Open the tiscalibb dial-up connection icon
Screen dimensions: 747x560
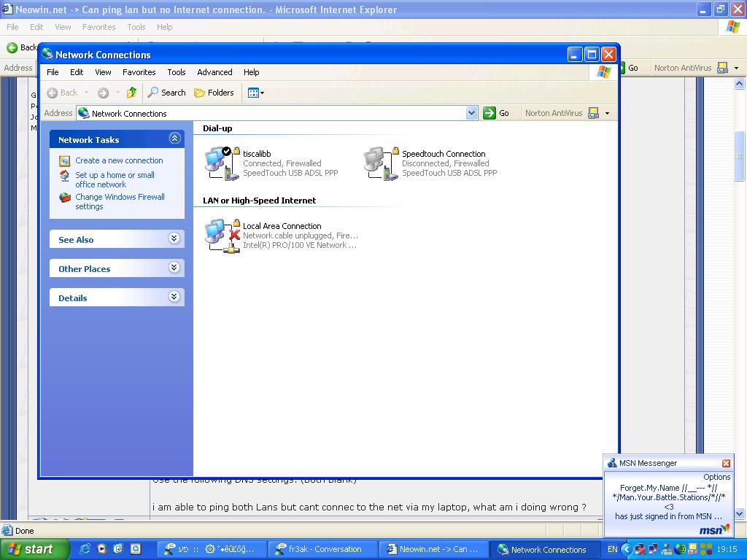219,160
